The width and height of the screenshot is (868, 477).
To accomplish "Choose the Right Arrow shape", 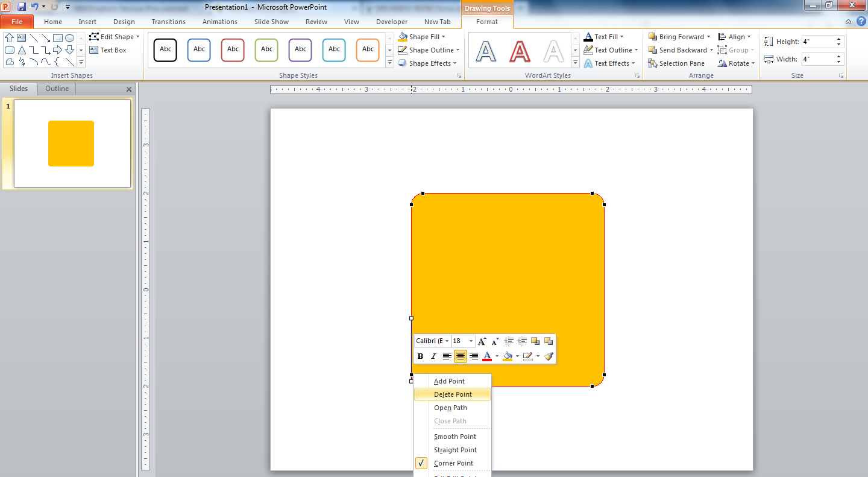I will pyautogui.click(x=58, y=50).
